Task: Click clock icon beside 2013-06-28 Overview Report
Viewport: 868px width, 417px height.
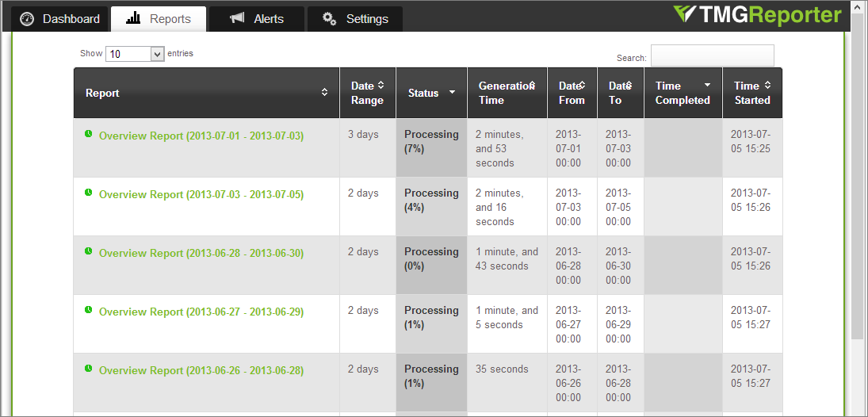Action: 88,251
